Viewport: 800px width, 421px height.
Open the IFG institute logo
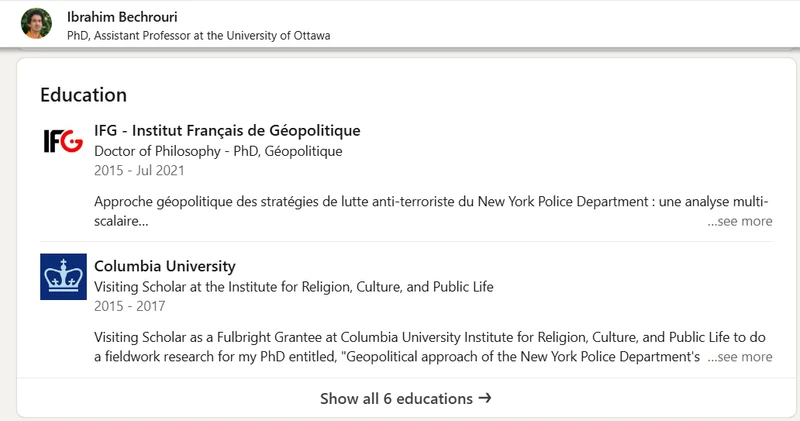click(x=63, y=142)
